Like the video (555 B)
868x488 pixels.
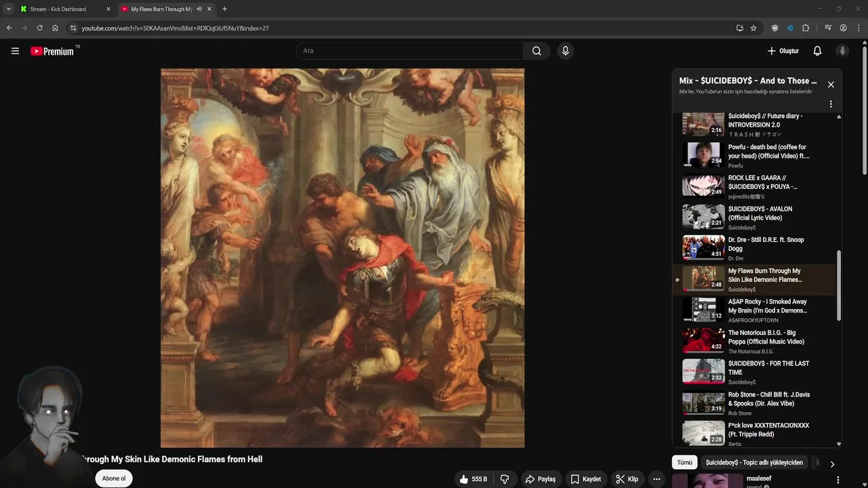click(473, 479)
